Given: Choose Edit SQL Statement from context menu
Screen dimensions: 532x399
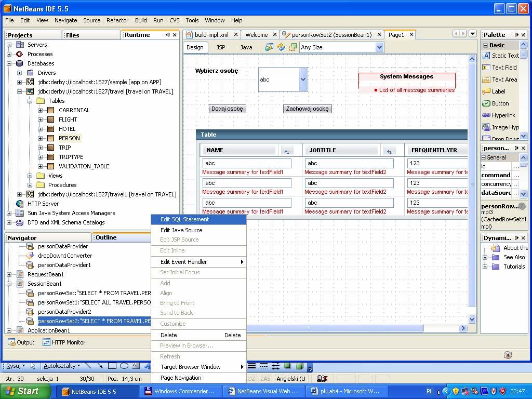Looking at the screenshot, I should coord(199,220).
